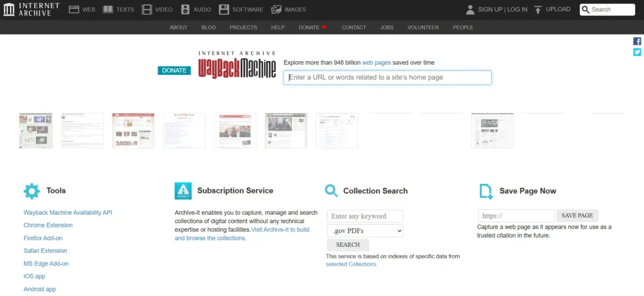The image size is (644, 296).
Task: Click the Collection Search magnifier icon
Action: [331, 191]
